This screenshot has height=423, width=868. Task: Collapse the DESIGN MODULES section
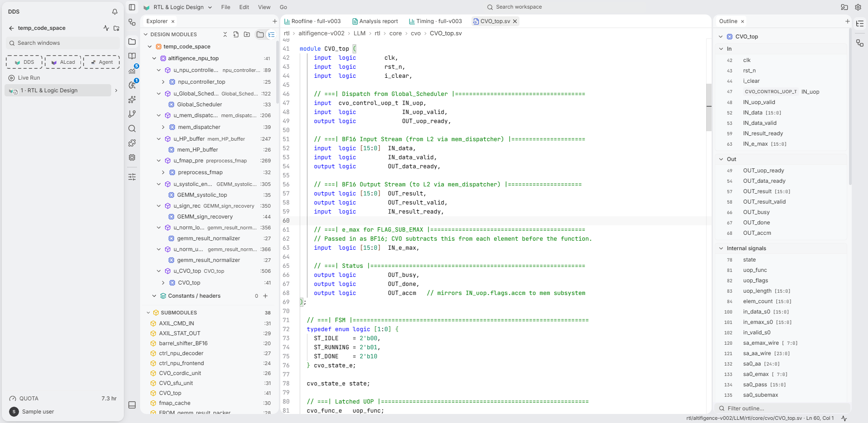146,34
